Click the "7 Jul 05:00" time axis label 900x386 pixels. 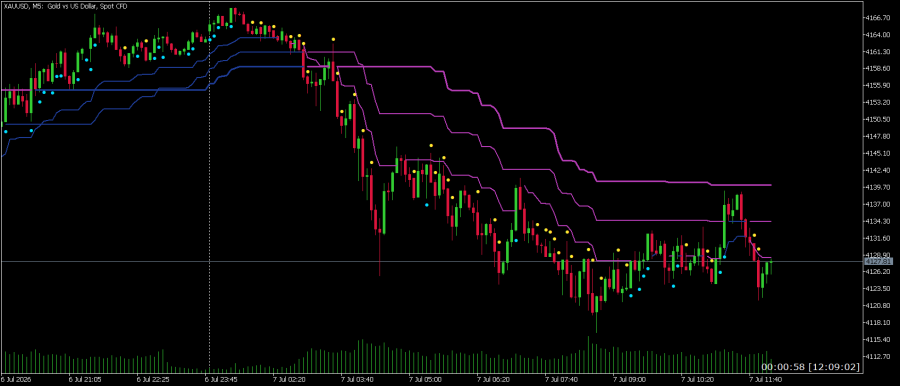click(425, 380)
